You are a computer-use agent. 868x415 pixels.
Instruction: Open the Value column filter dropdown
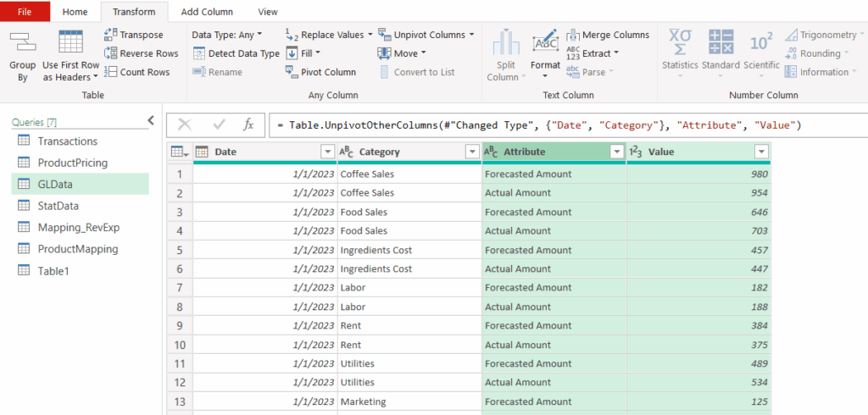(762, 152)
